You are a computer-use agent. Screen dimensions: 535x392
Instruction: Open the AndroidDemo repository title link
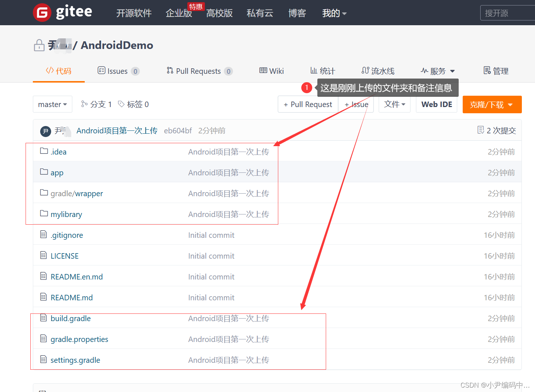tap(117, 45)
